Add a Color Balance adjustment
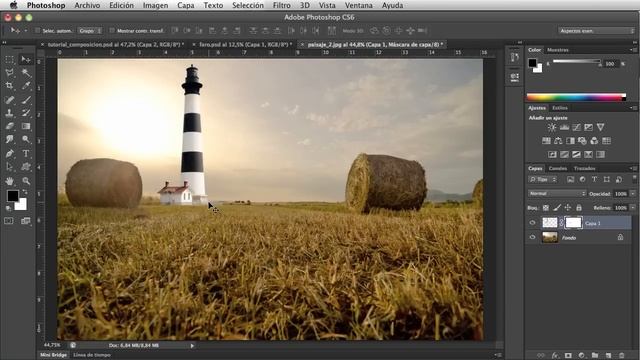The height and width of the screenshot is (360, 640). [x=558, y=141]
